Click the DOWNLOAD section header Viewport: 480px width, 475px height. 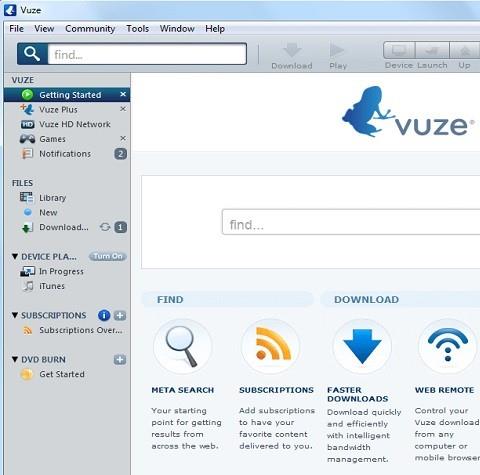click(400, 299)
